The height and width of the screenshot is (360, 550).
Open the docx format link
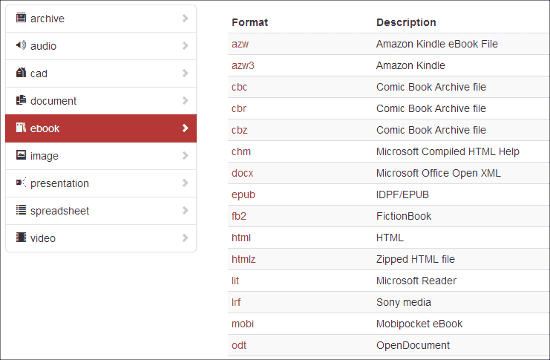(242, 173)
